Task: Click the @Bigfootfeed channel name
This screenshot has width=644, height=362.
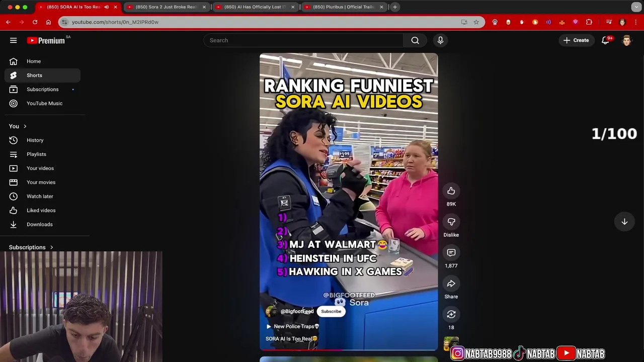Action: pos(297,311)
